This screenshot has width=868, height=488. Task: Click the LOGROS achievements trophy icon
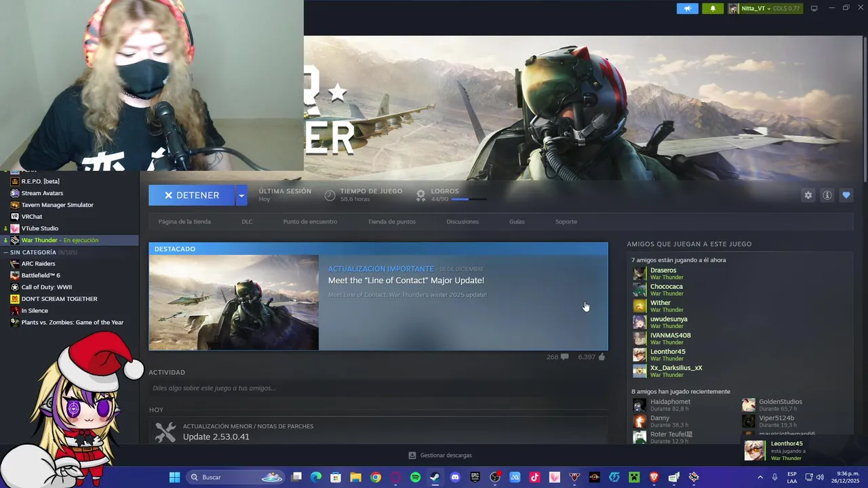pos(420,195)
